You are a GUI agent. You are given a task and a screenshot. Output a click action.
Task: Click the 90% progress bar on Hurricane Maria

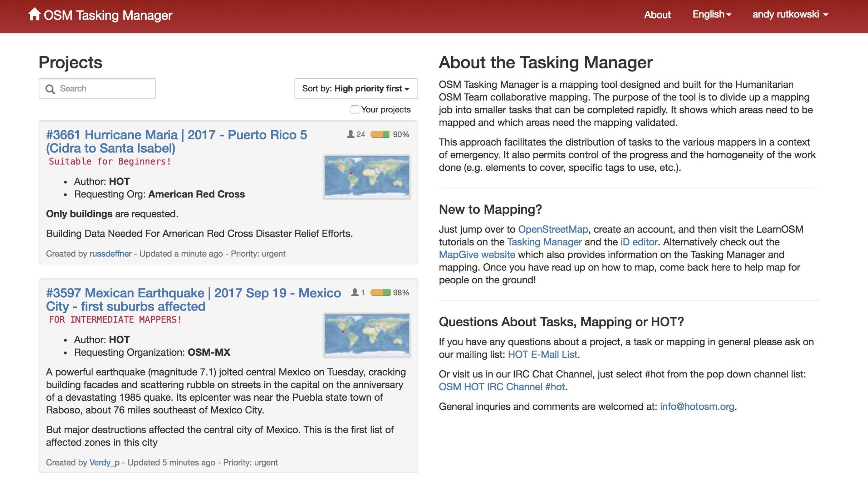[x=379, y=134]
